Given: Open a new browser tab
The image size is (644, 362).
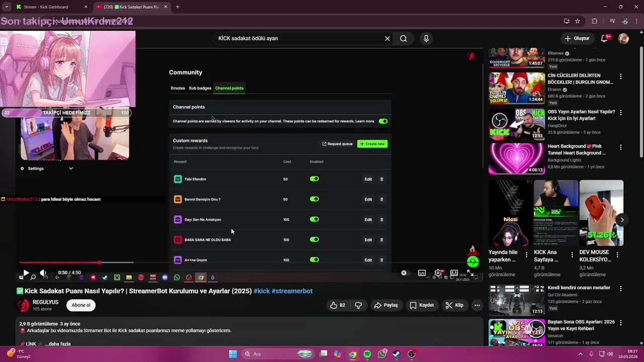Looking at the screenshot, I should (178, 7).
